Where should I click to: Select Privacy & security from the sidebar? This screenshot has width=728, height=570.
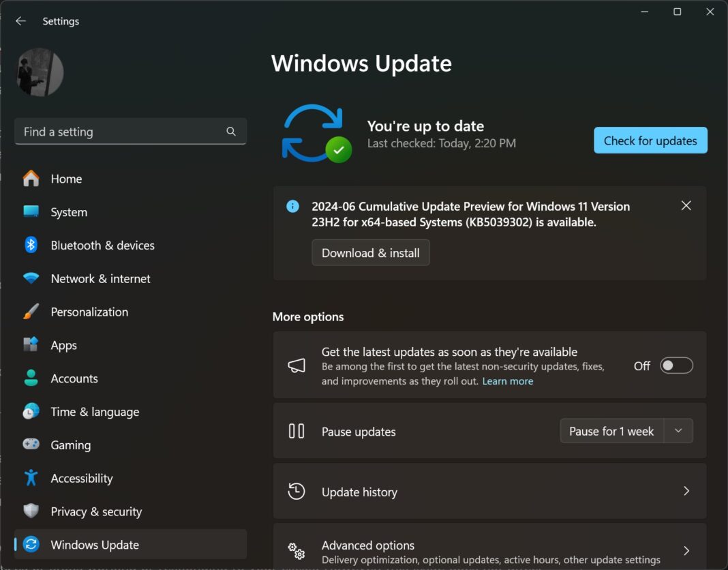(31, 511)
